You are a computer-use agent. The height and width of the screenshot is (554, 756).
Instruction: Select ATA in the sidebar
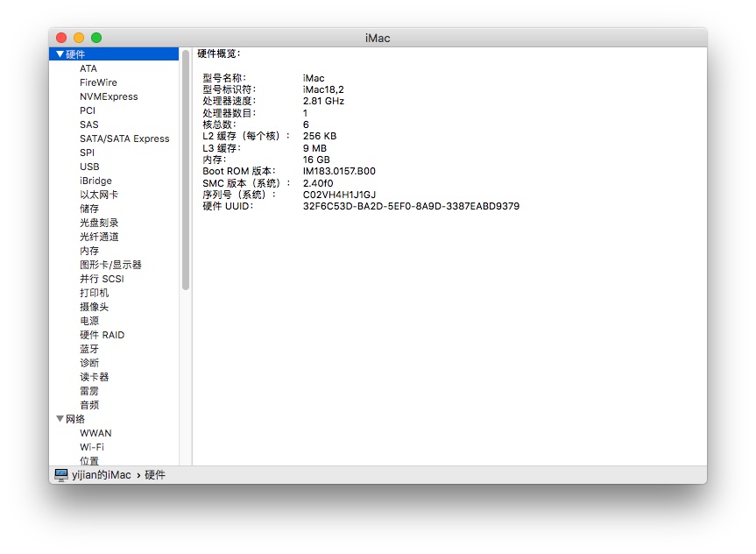(x=88, y=68)
